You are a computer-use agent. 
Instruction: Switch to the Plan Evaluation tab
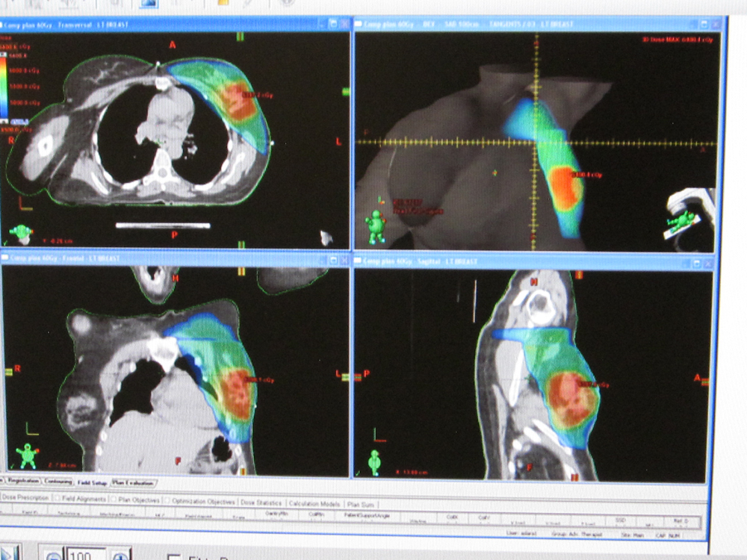(x=133, y=483)
